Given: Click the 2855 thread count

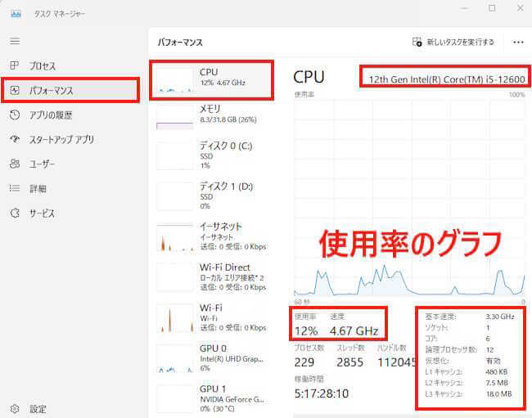Looking at the screenshot, I should pos(349,362).
